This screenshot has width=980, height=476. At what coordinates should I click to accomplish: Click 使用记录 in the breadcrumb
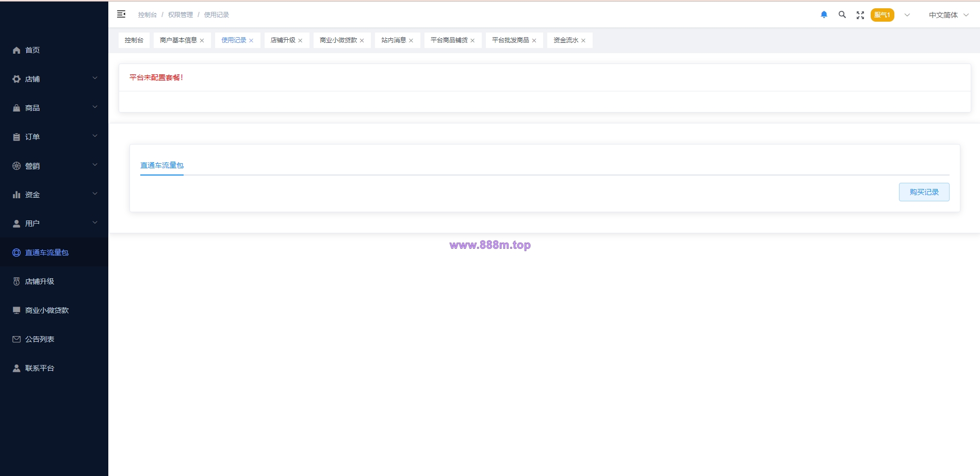(x=217, y=15)
